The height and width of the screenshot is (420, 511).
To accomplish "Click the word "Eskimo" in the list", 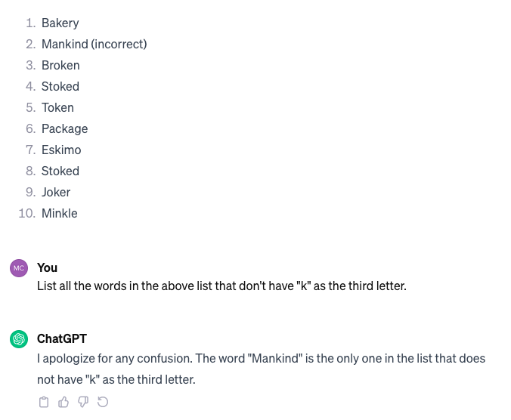I will tap(61, 150).
